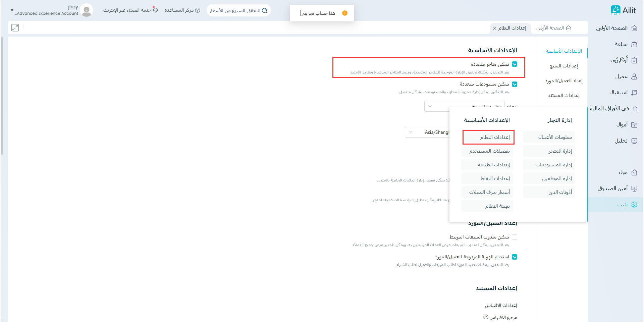Open تفضيلات المستخدم from the popup menu

(x=489, y=151)
